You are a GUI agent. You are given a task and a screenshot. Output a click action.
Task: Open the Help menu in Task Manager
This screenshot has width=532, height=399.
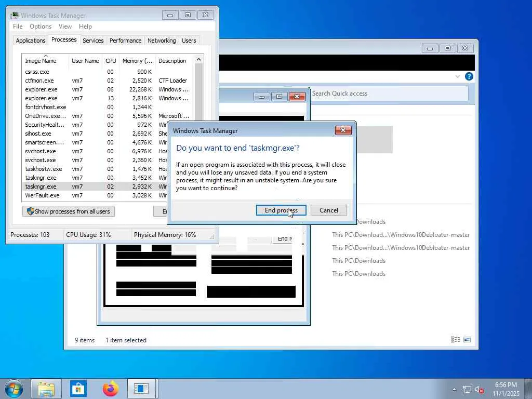(x=85, y=26)
